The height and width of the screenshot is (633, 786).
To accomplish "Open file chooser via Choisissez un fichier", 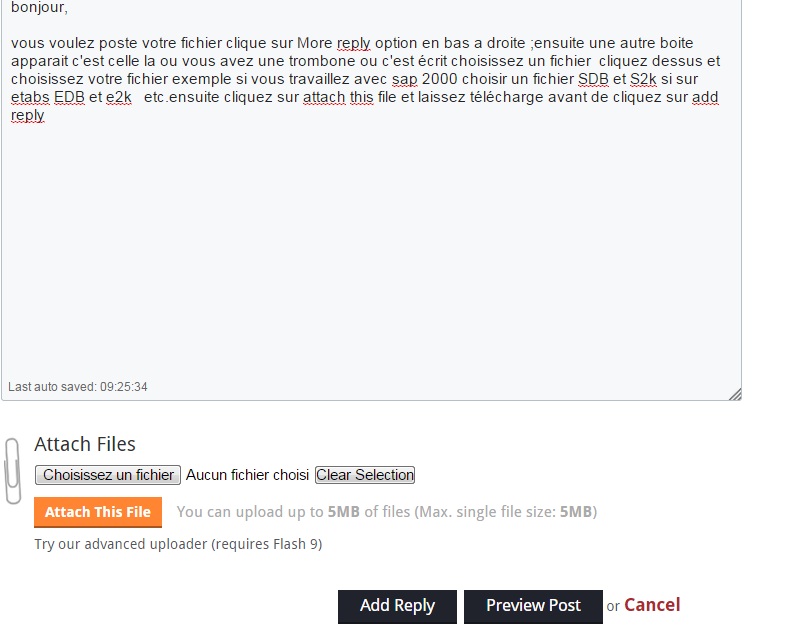I will tap(108, 475).
